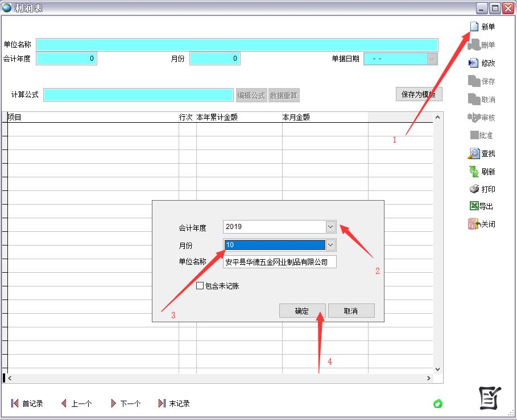Image resolution: width=517 pixels, height=420 pixels.
Task: Jump to 末记录 (last record)
Action: pos(162,404)
